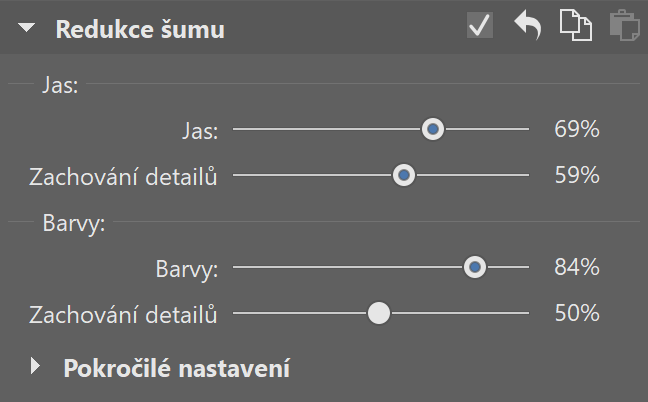This screenshot has width=648, height=402.
Task: Reset noise reduction with the undo arrow
Action: (x=527, y=26)
